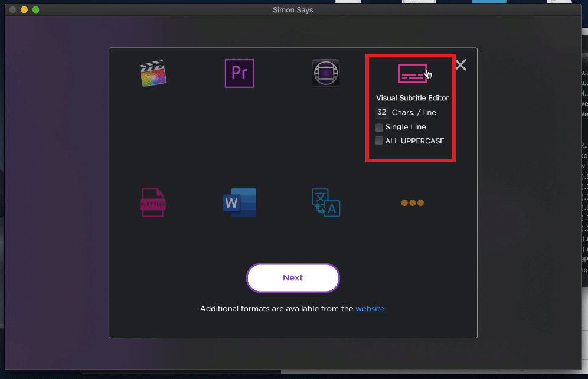Show more formats via three orange dots

tap(413, 203)
